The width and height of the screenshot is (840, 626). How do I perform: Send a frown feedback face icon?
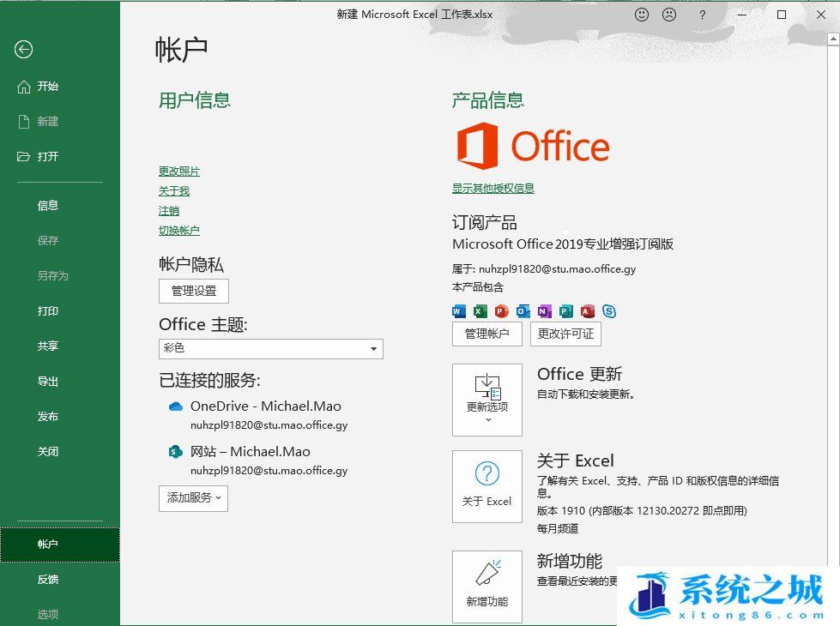pyautogui.click(x=669, y=15)
